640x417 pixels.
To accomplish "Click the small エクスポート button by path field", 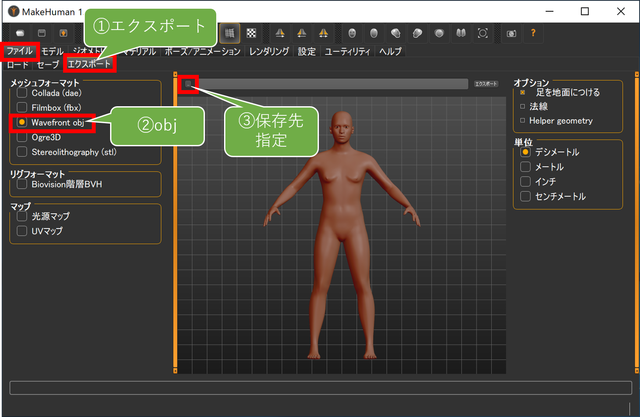I will [x=486, y=84].
